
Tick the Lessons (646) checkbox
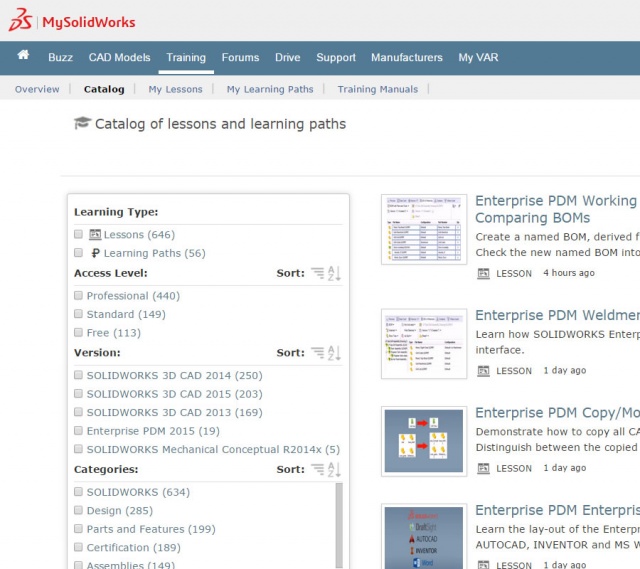(78, 234)
